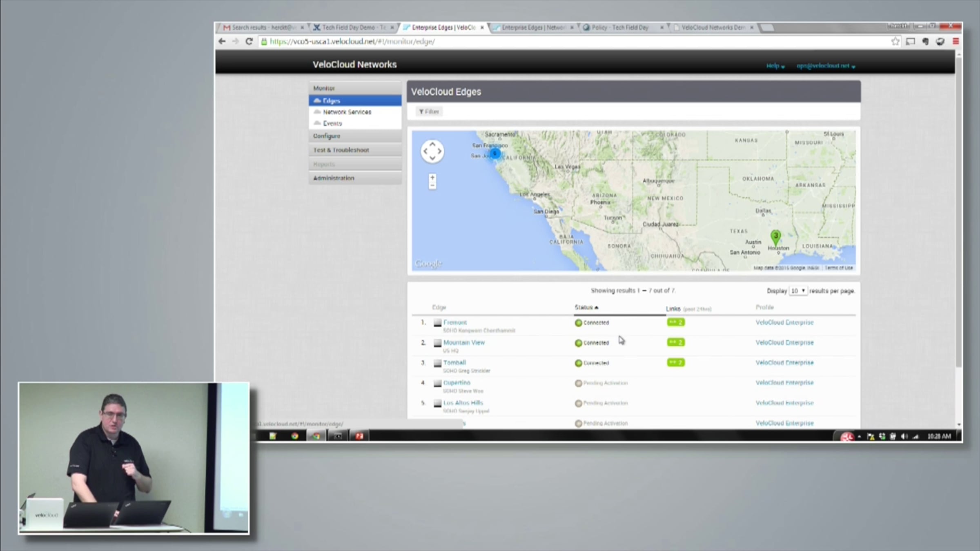Switch to the Gmail Search results tab
980x551 pixels.
tap(263, 27)
